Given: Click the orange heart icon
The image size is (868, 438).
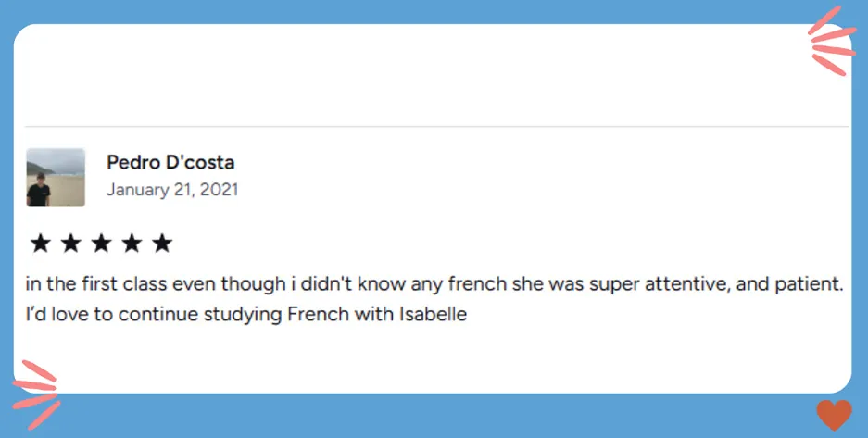Looking at the screenshot, I should coord(834,415).
